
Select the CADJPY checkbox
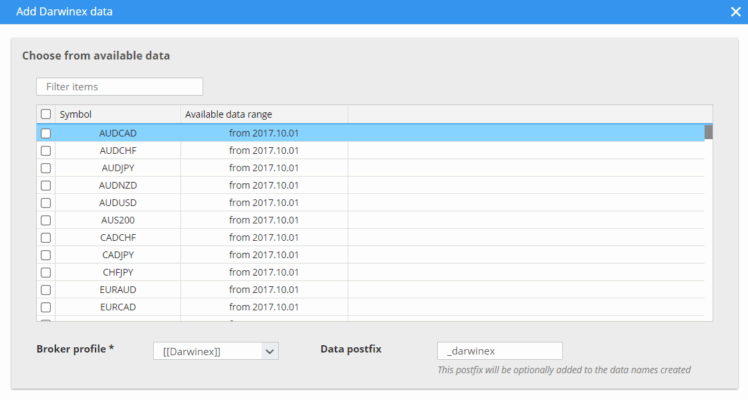(45, 255)
